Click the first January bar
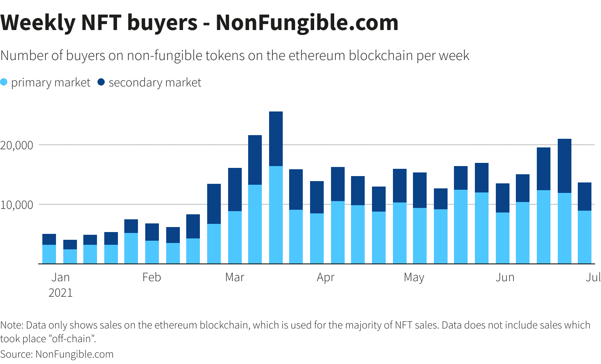601x364 pixels. tap(49, 248)
